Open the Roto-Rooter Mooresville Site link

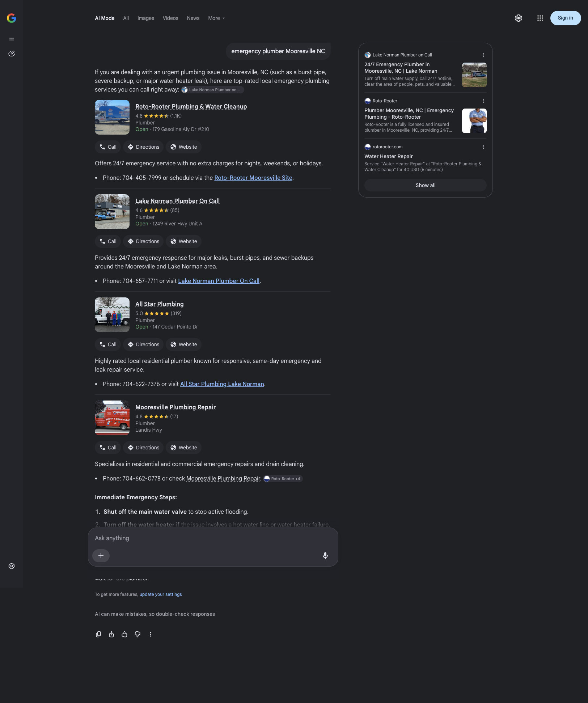pyautogui.click(x=253, y=178)
